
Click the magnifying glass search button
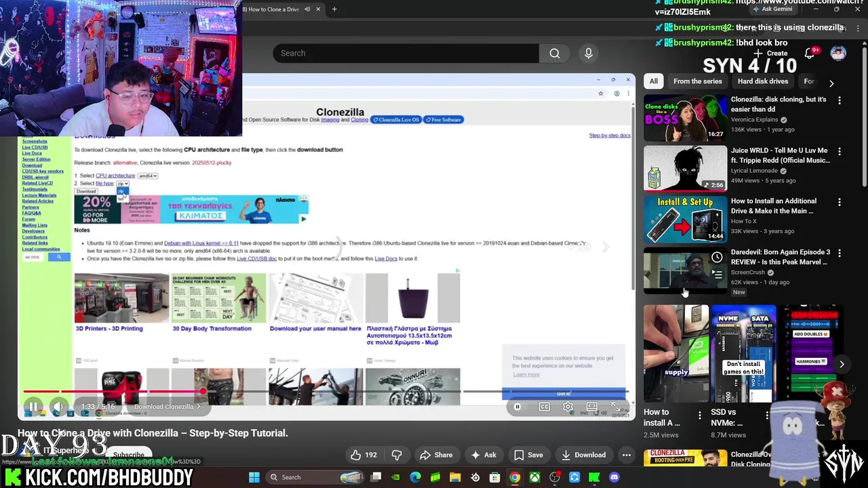point(555,53)
